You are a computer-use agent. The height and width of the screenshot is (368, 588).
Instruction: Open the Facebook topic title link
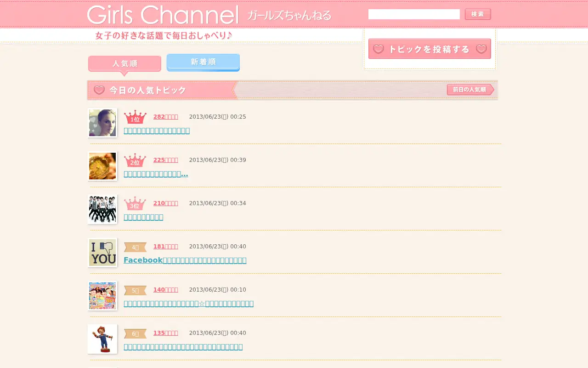185,260
